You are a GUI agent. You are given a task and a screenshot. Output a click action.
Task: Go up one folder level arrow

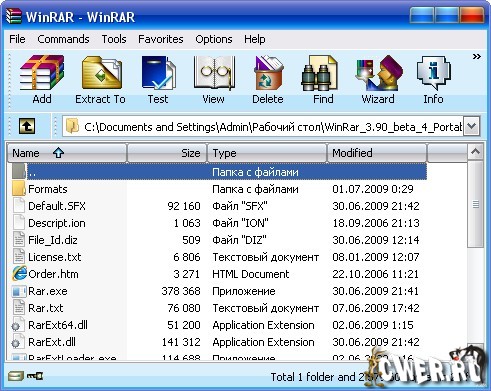[x=27, y=126]
